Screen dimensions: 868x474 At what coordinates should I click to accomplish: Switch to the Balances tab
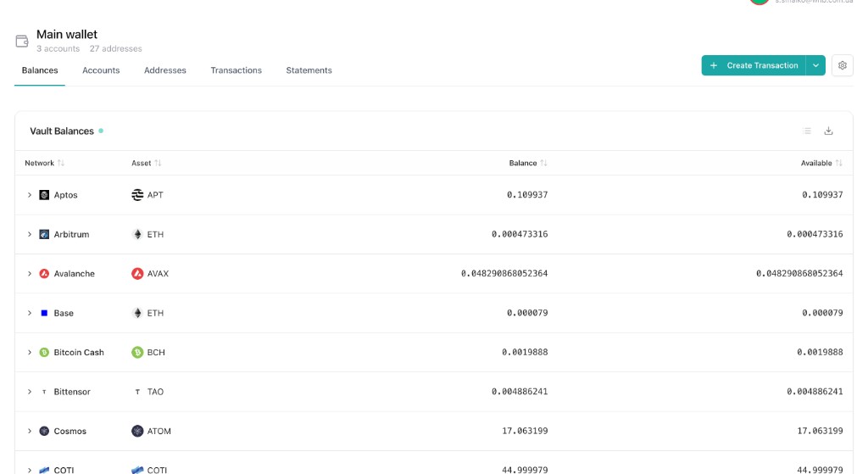pyautogui.click(x=40, y=70)
